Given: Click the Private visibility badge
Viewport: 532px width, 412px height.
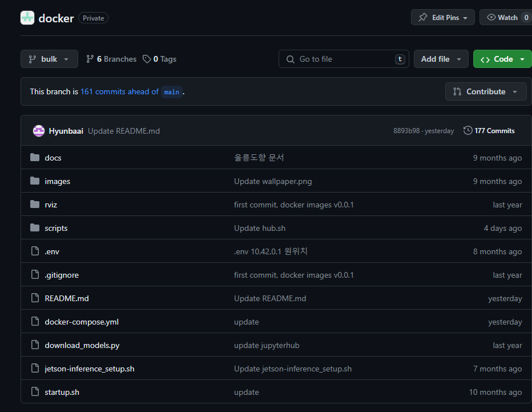Looking at the screenshot, I should pos(93,18).
